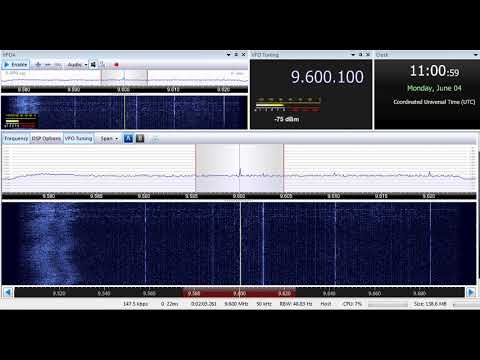
Task: Switch to the Frequency tab
Action: (16, 138)
